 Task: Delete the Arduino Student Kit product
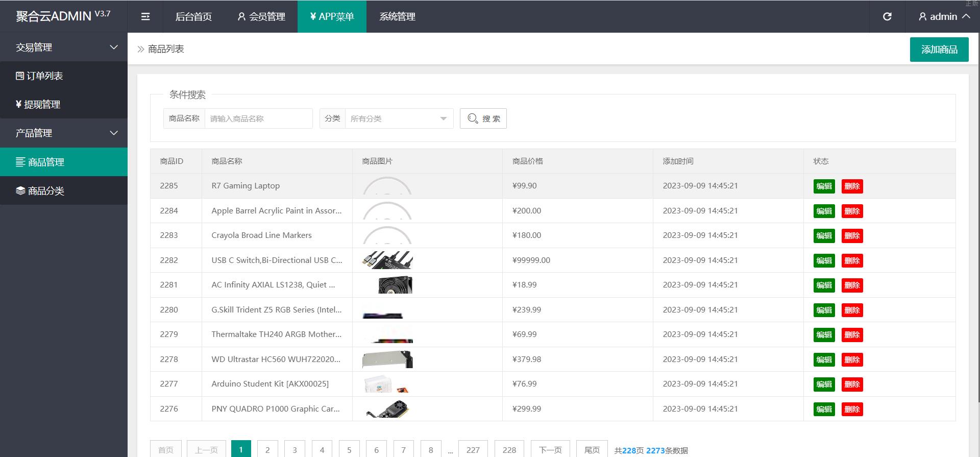point(852,384)
